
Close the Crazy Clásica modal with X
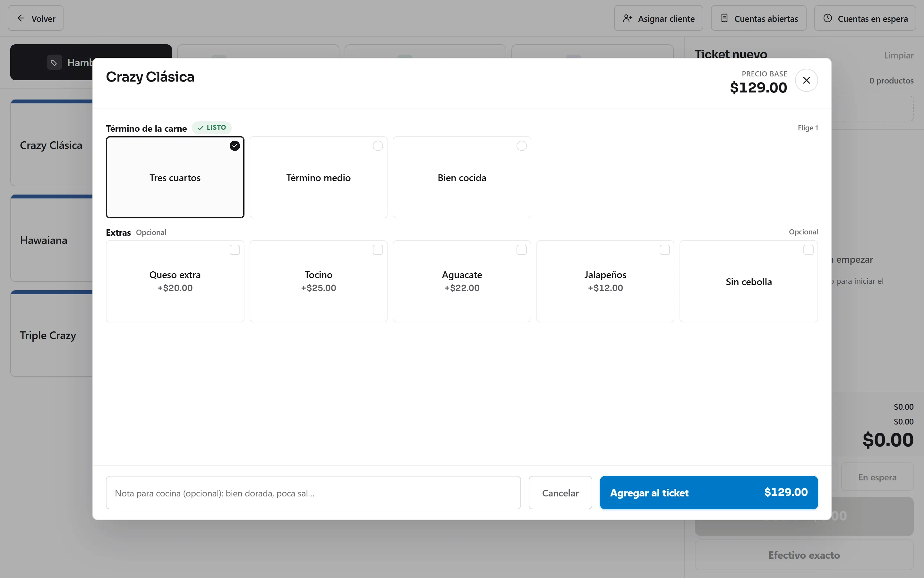click(x=806, y=80)
